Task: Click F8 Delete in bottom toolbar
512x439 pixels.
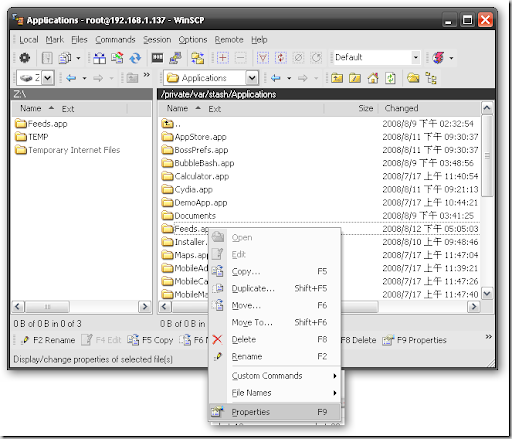Action: 359,340
